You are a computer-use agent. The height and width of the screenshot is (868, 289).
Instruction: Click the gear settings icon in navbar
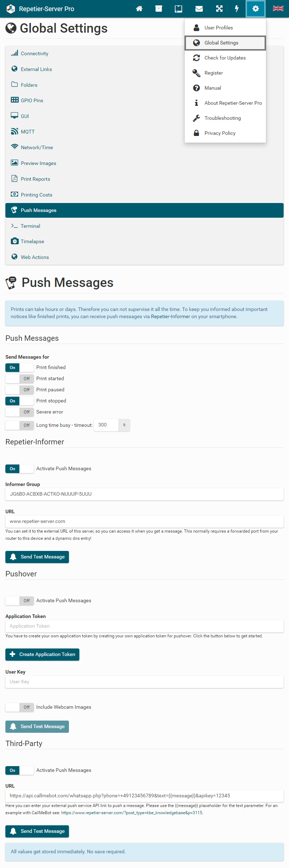(x=255, y=9)
